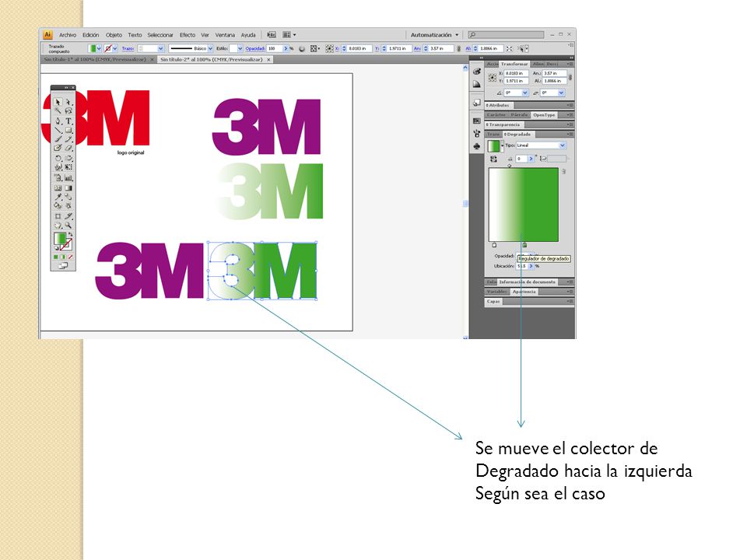Open rotation angle dropdown in Transformar panel
The height and width of the screenshot is (560, 747).
click(x=525, y=93)
